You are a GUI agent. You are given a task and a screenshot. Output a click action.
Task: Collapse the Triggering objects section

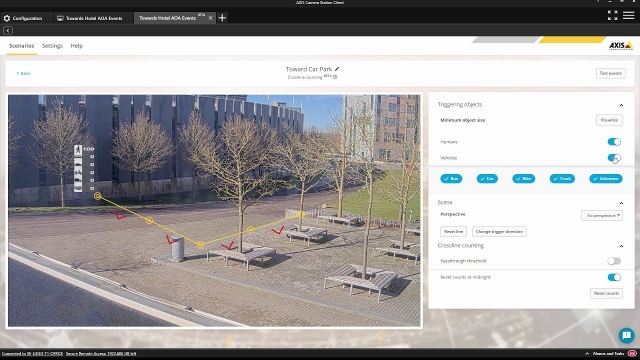621,105
